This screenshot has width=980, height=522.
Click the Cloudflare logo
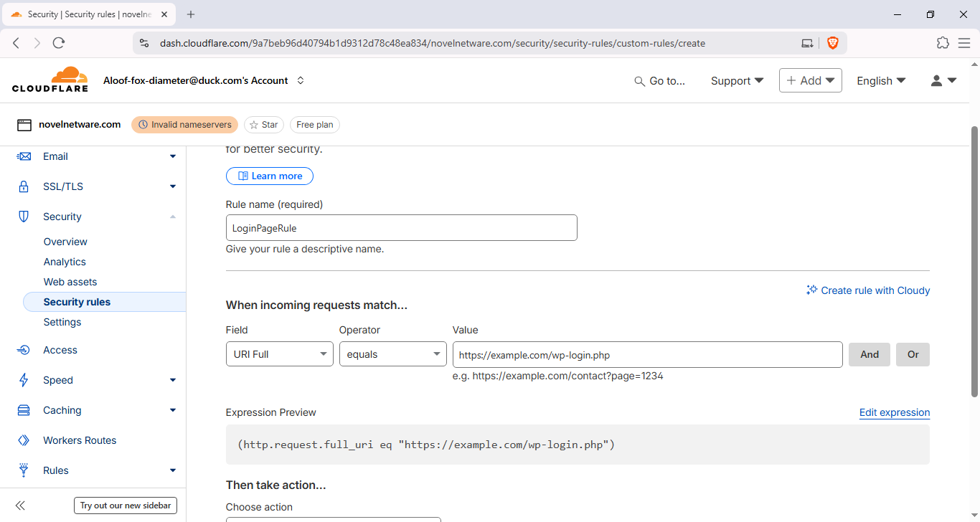(50, 80)
